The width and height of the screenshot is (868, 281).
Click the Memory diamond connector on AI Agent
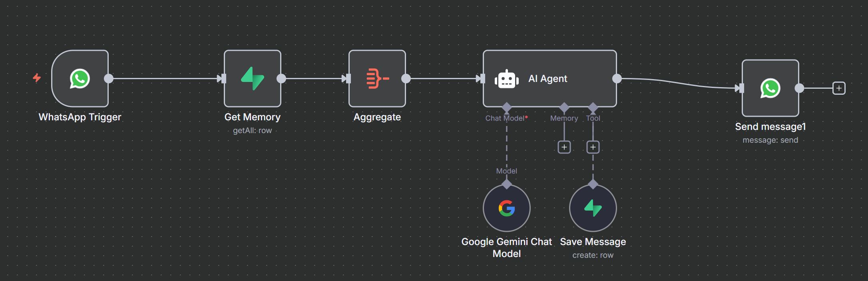(x=564, y=107)
